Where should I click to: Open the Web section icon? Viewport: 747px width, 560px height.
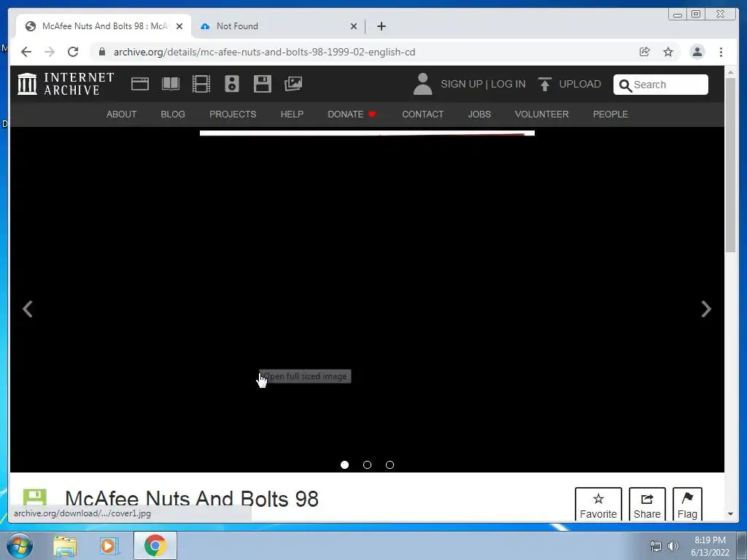point(140,84)
